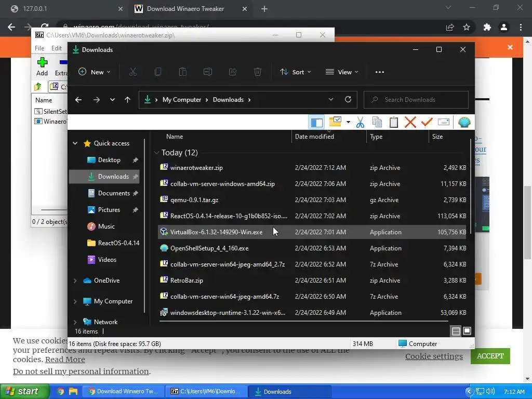Open Cookie settings link
Image resolution: width=532 pixels, height=399 pixels.
tap(434, 356)
